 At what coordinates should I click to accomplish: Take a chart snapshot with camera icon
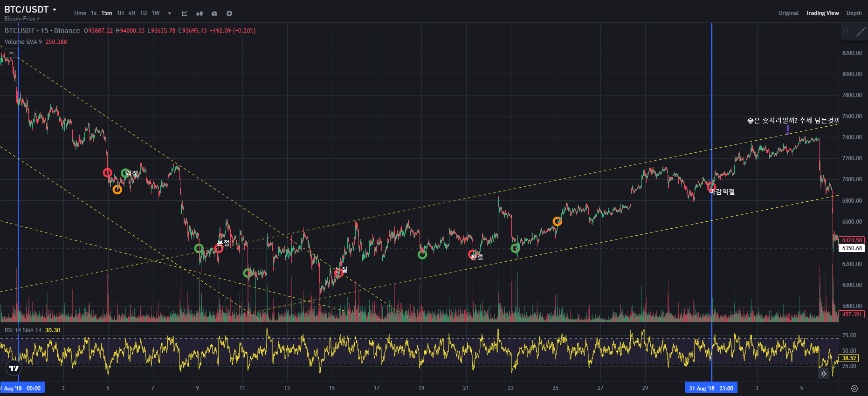pos(214,14)
